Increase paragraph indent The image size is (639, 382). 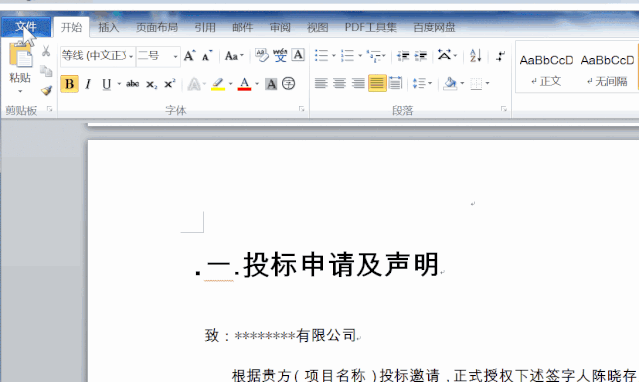tap(421, 56)
